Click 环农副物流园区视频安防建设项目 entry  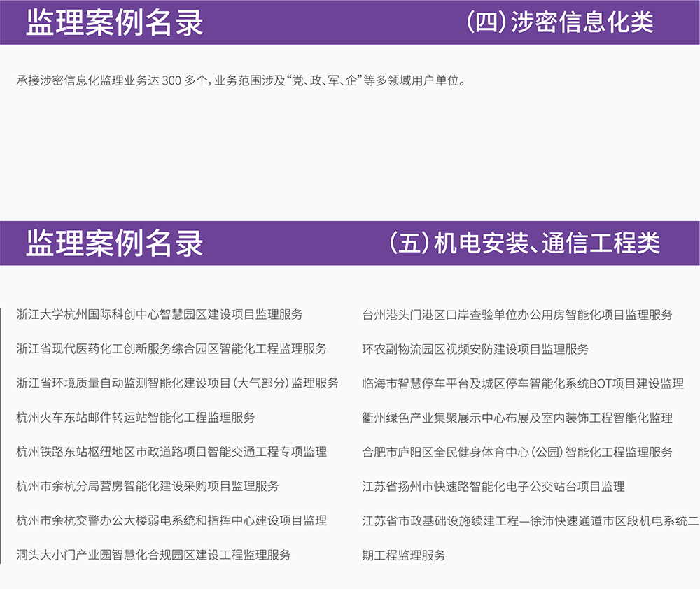(x=475, y=349)
